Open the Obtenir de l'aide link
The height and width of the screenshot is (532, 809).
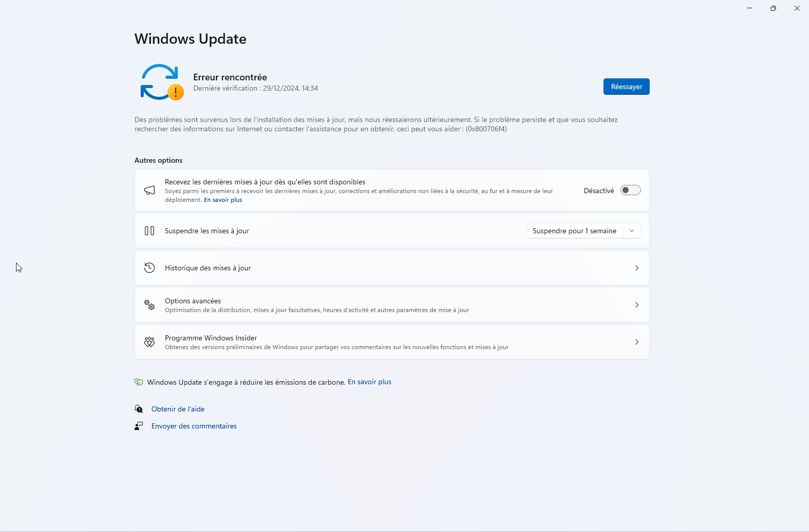[178, 409]
